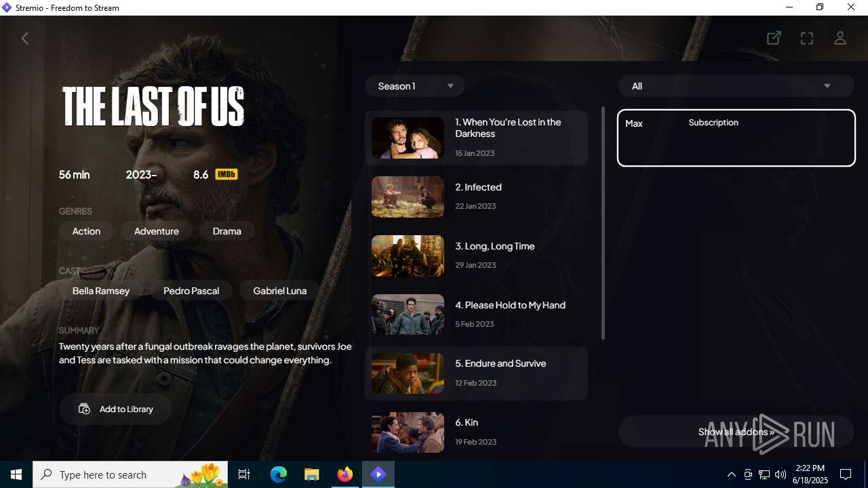Select the Action genre tag
Image resolution: width=868 pixels, height=488 pixels.
(x=86, y=231)
